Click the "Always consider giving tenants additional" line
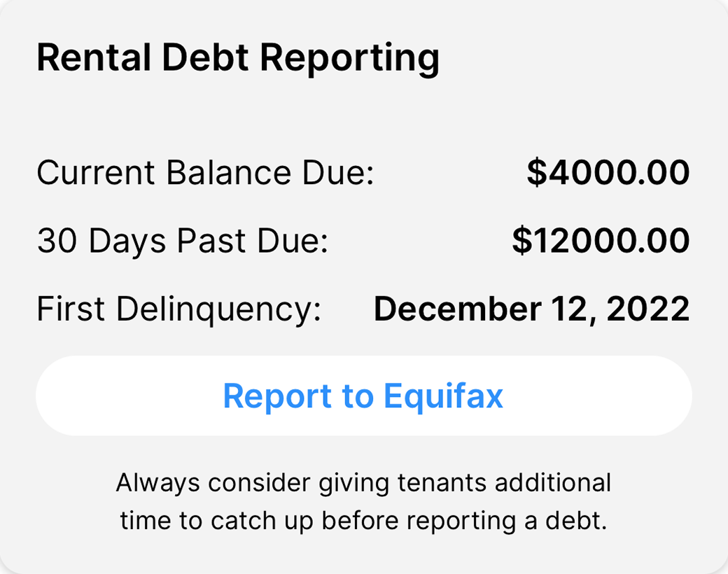Screen dimensions: 728x574 tap(363, 483)
